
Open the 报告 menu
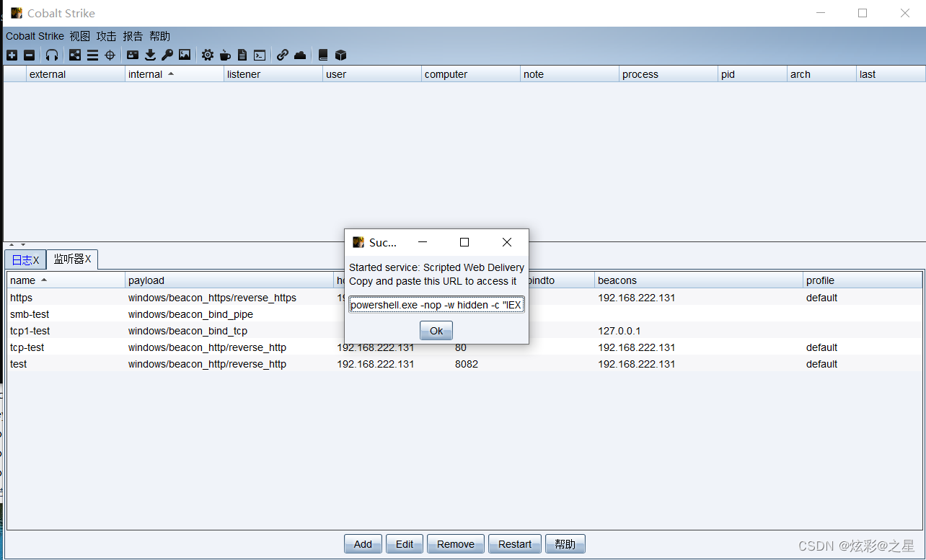tap(133, 36)
